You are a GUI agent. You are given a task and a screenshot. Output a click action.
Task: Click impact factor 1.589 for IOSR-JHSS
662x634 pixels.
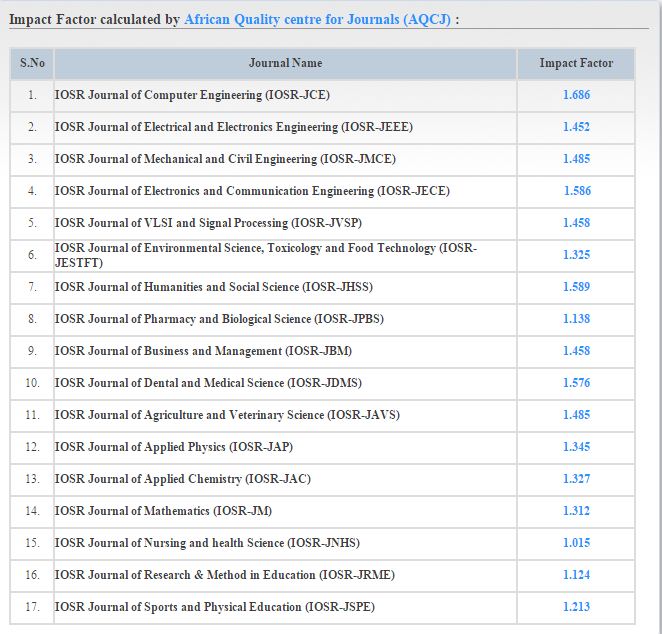576,287
